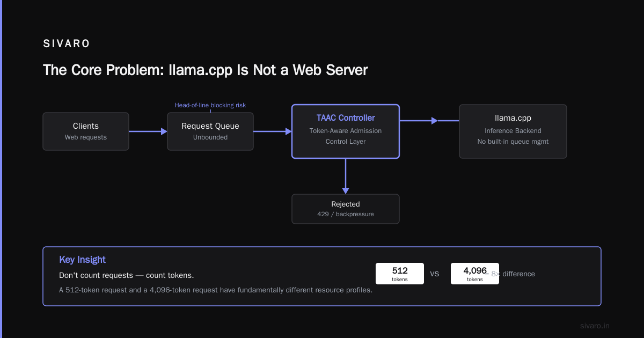Click the Key Insight heading

click(82, 260)
